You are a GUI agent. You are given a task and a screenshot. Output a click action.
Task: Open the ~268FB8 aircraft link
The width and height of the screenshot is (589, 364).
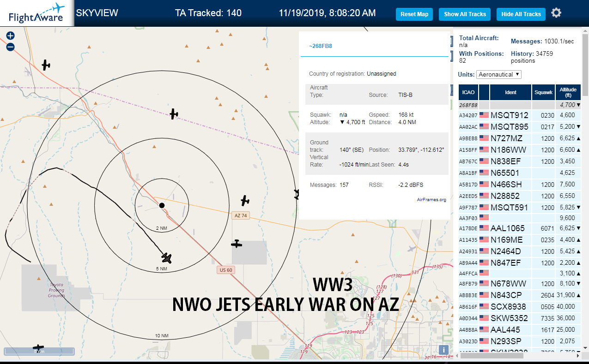coord(321,46)
